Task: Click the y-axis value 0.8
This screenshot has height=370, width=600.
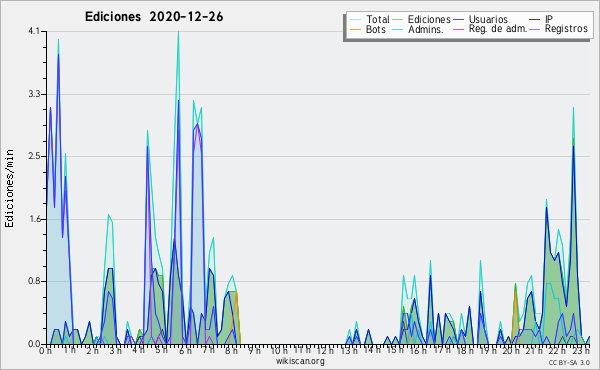Action: (x=34, y=281)
